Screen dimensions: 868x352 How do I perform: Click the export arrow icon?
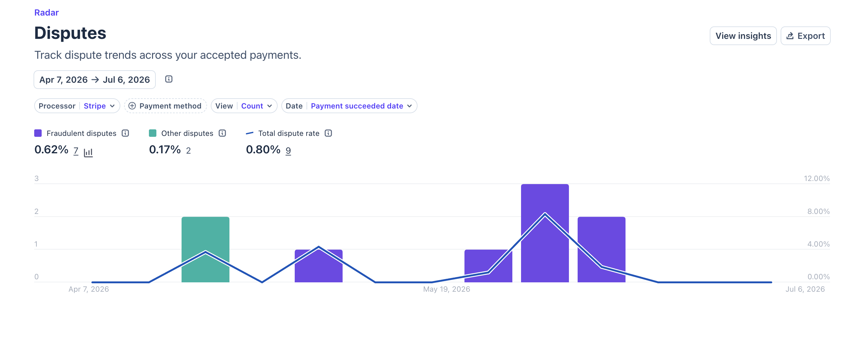[x=790, y=36]
